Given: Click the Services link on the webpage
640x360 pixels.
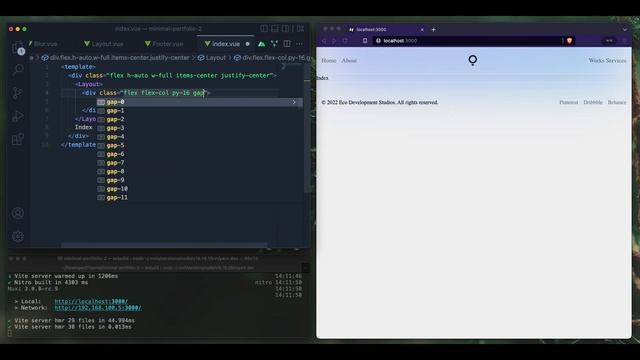Looking at the screenshot, I should pos(616,60).
